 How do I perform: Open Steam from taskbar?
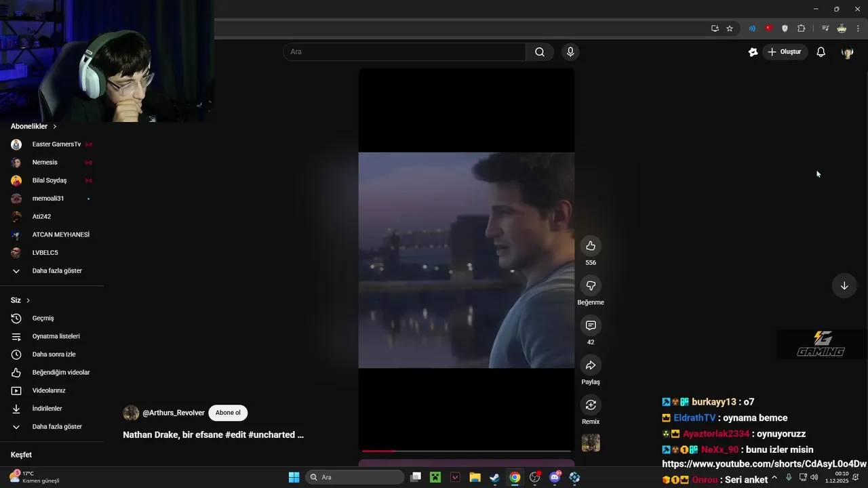coord(495,477)
